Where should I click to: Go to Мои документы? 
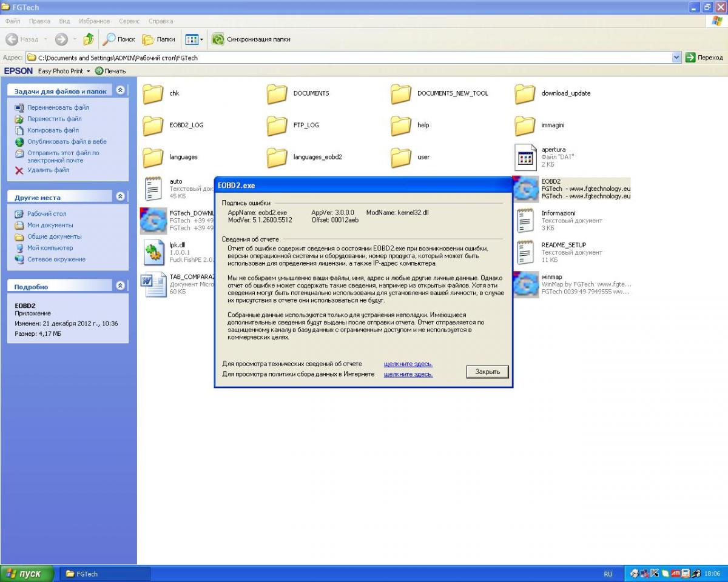click(44, 225)
